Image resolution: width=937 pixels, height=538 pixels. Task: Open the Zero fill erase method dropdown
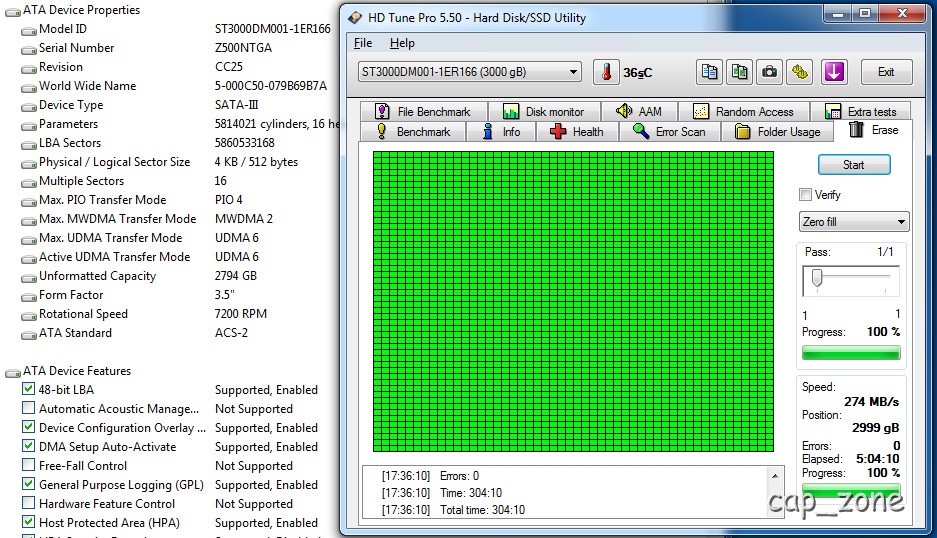(x=854, y=222)
